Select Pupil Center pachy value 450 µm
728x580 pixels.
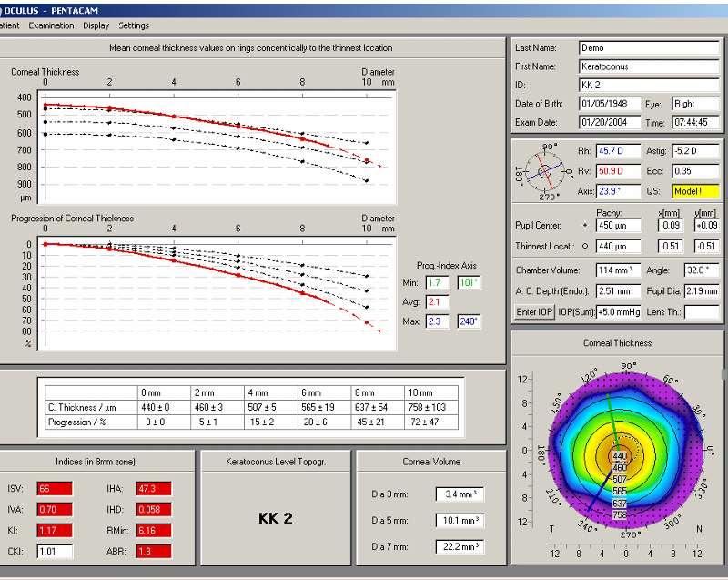[619, 225]
